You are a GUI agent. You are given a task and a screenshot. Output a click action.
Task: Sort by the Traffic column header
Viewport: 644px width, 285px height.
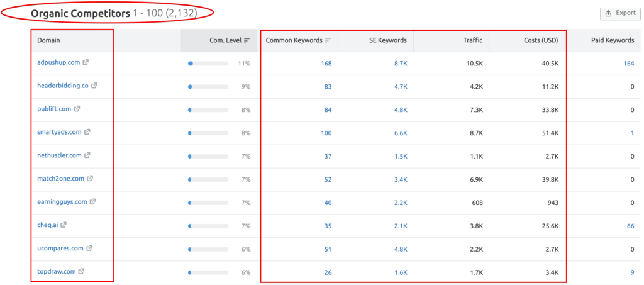point(452,40)
